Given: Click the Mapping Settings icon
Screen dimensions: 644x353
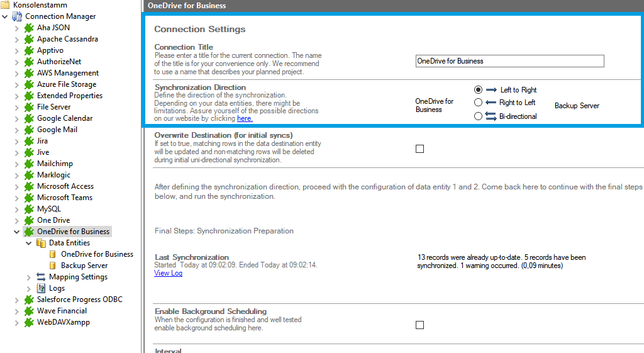Looking at the screenshot, I should [x=41, y=277].
